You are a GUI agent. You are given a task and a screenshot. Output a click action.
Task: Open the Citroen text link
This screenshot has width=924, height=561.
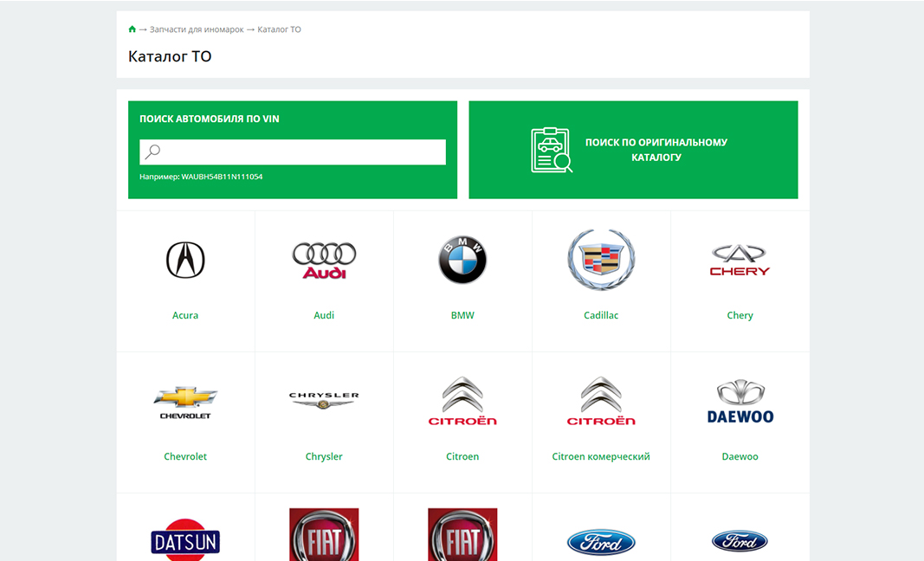pyautogui.click(x=462, y=457)
